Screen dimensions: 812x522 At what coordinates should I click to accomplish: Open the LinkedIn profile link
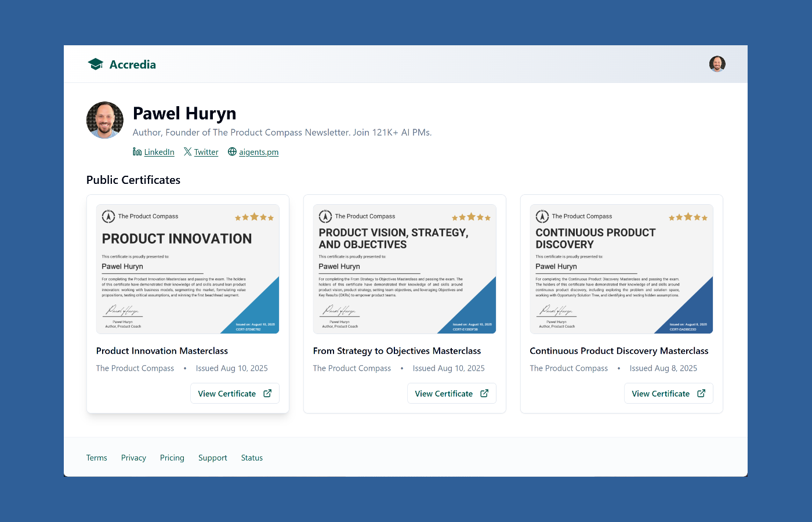[159, 152]
